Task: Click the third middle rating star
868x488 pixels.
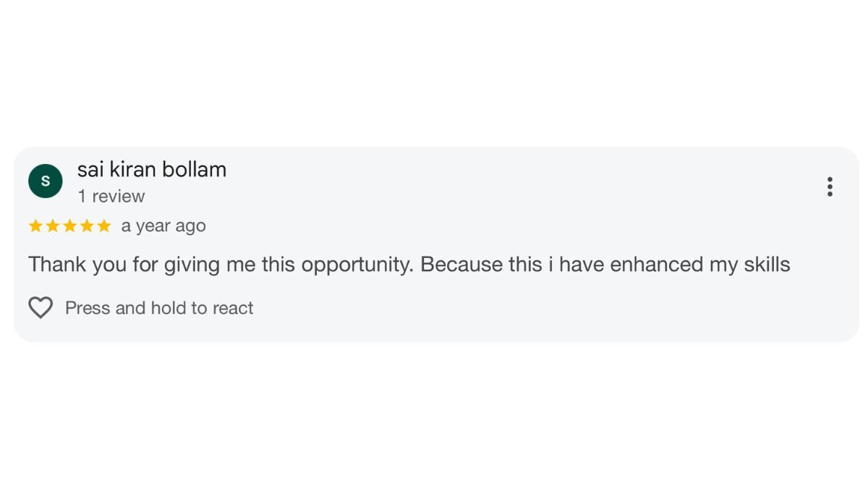Action: tap(70, 226)
